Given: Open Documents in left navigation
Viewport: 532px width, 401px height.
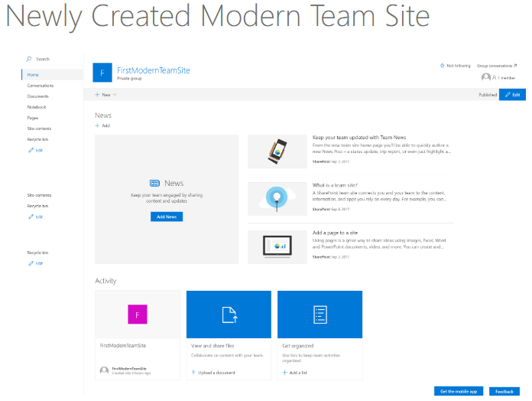Looking at the screenshot, I should 37,96.
